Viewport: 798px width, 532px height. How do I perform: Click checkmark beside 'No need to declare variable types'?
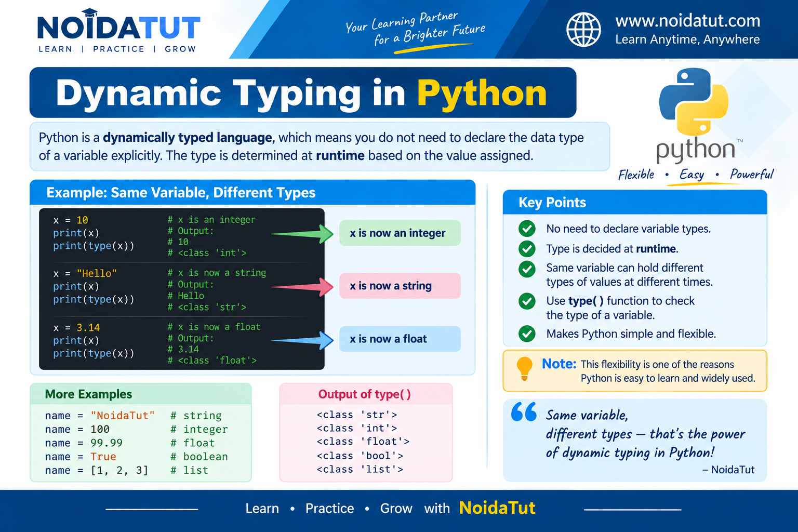[x=527, y=229]
